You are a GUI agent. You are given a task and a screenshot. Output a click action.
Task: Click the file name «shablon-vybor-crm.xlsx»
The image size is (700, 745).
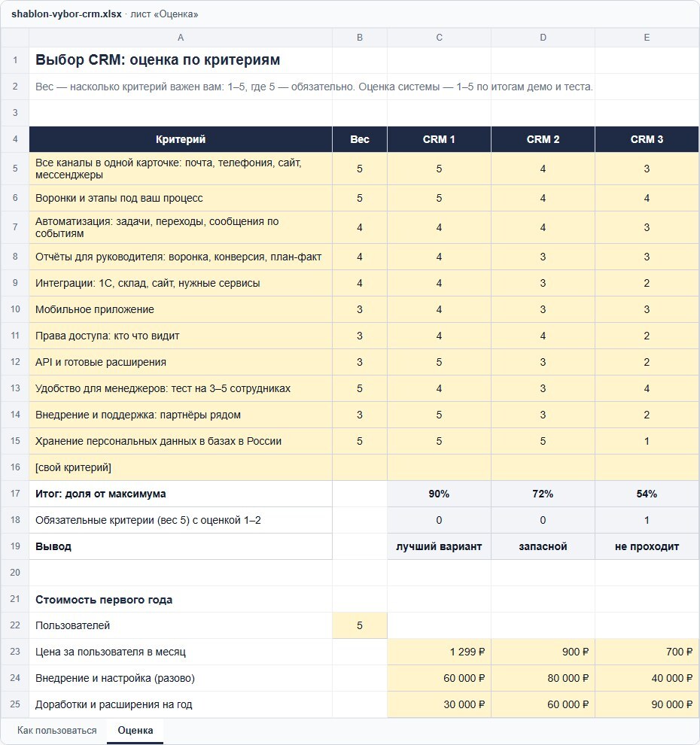[x=66, y=14]
